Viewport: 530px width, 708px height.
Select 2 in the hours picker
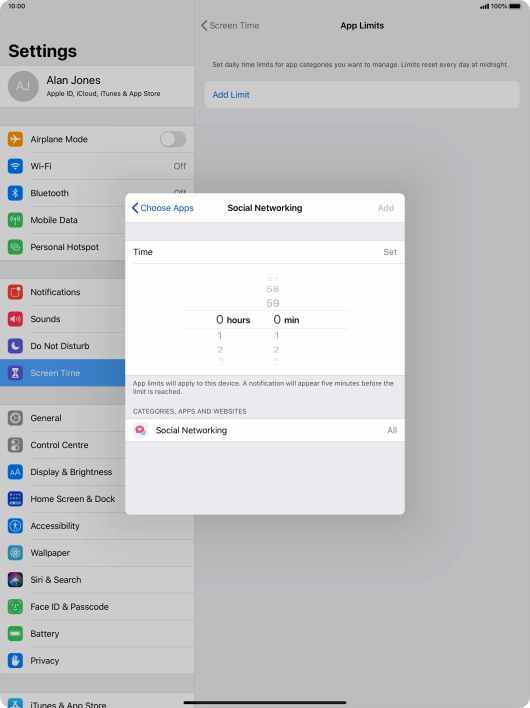pos(220,349)
